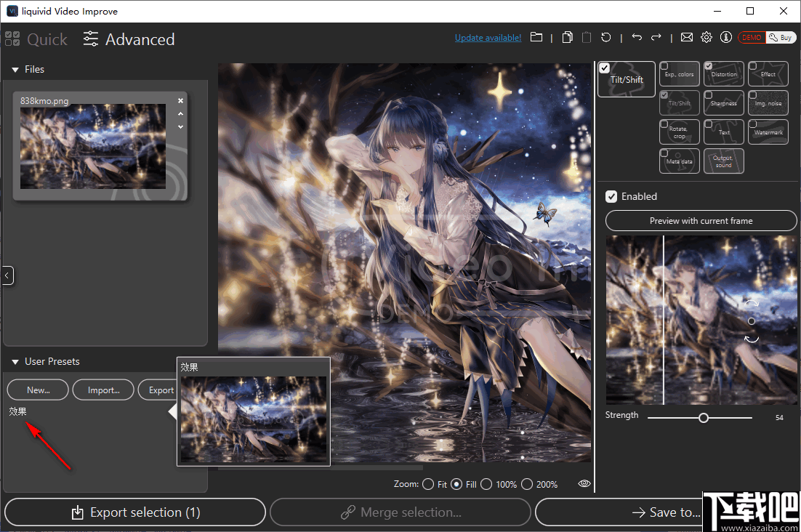Open the Img. noise filter
The width and height of the screenshot is (801, 532).
click(x=768, y=102)
